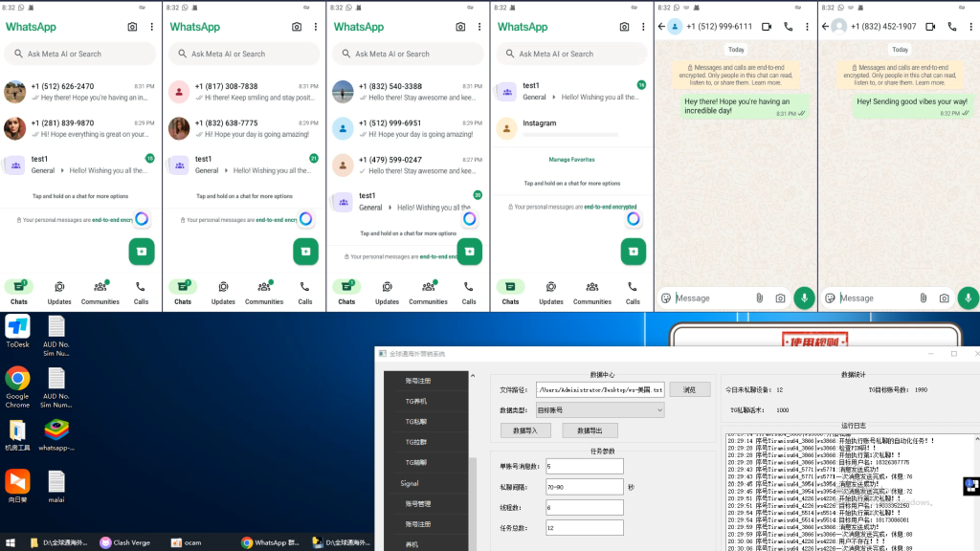980x551 pixels.
Task: Select TG拉群 in the marketing tool sidebar
Action: pyautogui.click(x=416, y=442)
